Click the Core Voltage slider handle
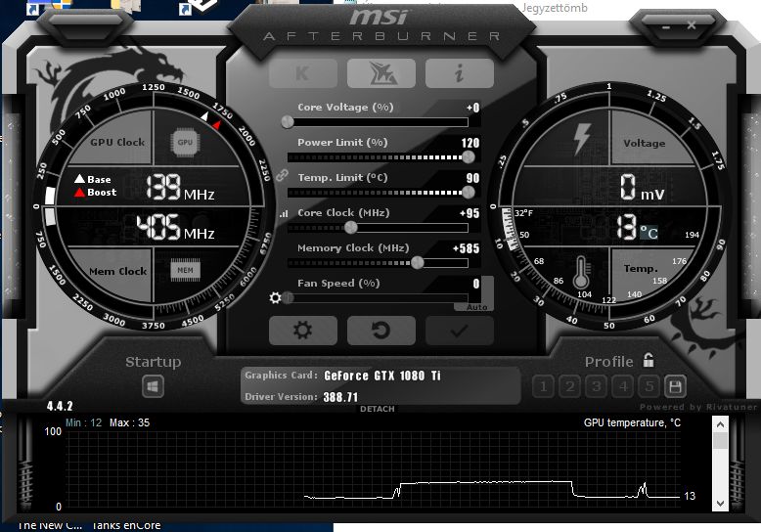 288,122
